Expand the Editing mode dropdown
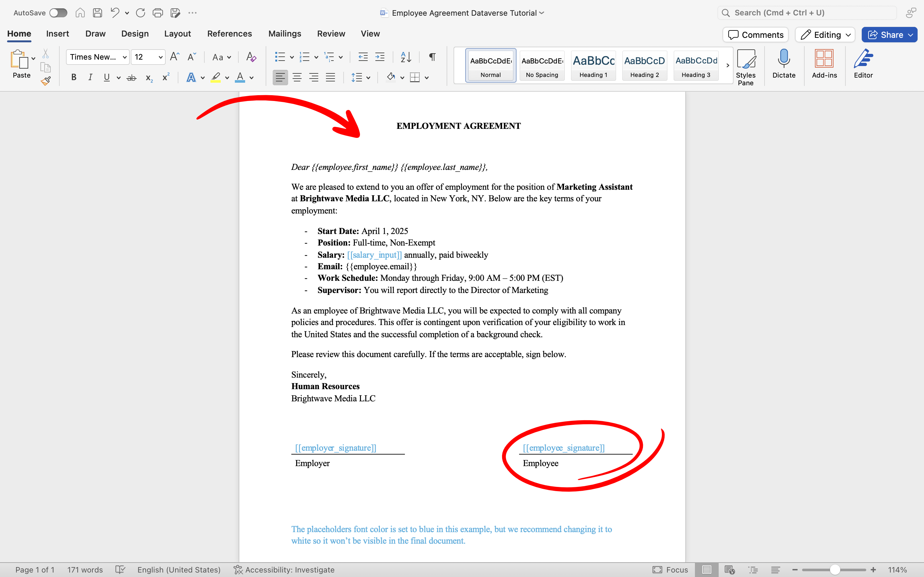This screenshot has width=924, height=577. click(x=847, y=34)
